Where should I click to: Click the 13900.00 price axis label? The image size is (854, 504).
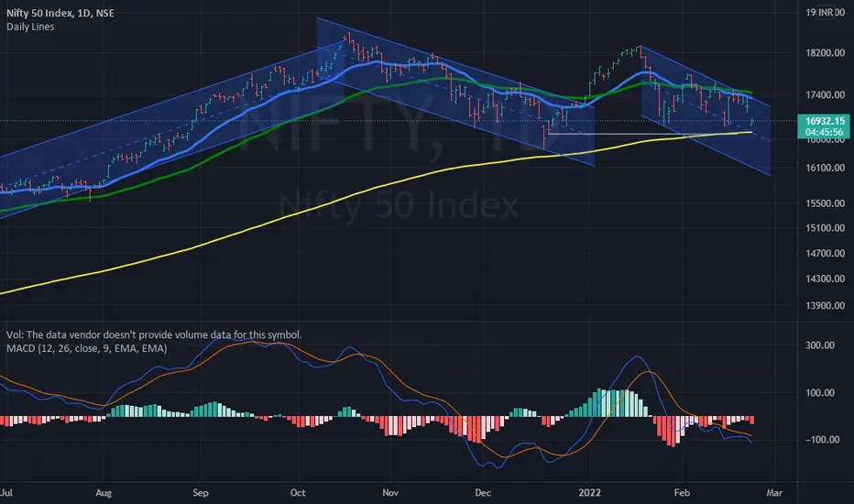[825, 306]
